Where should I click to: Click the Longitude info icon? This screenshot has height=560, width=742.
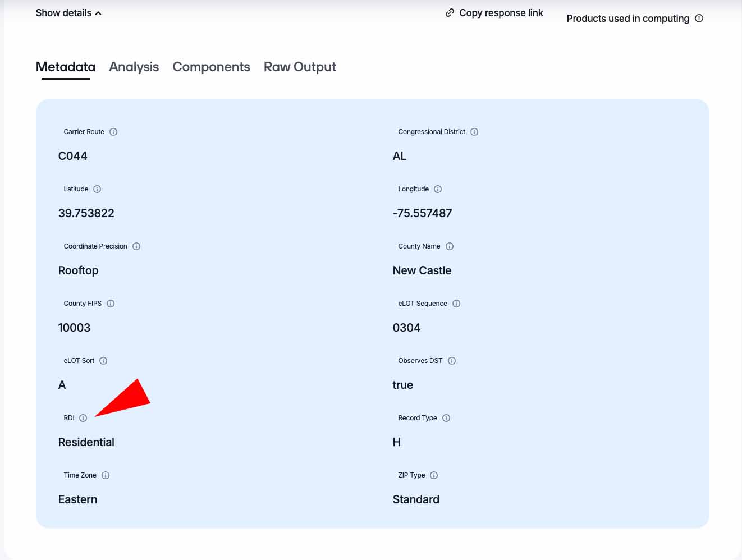point(438,189)
